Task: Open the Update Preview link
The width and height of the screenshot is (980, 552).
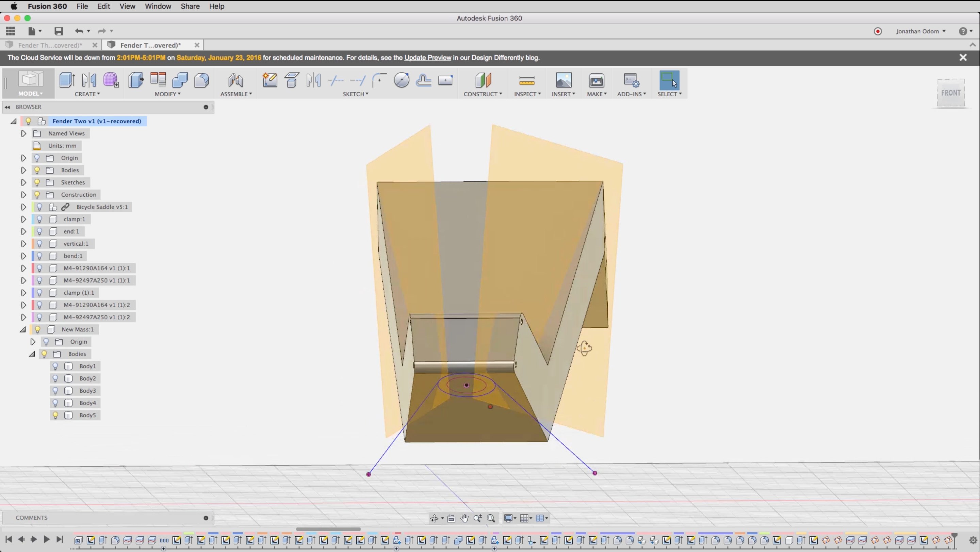Action: pos(427,58)
